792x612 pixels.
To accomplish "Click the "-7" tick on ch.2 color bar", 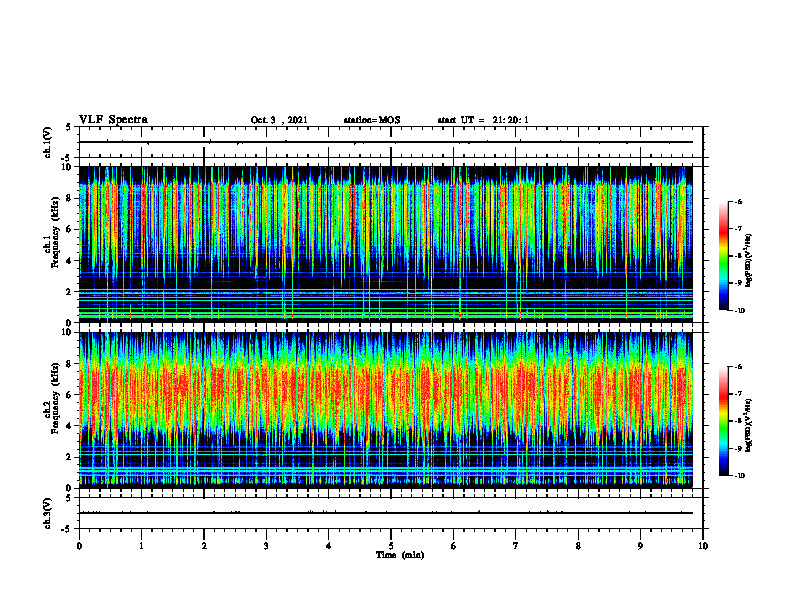I will (x=739, y=394).
